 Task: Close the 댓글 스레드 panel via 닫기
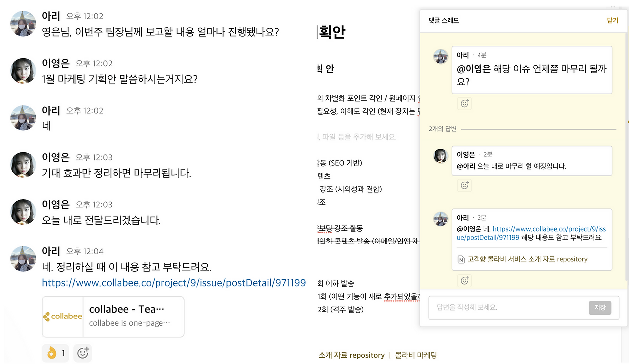tap(612, 21)
